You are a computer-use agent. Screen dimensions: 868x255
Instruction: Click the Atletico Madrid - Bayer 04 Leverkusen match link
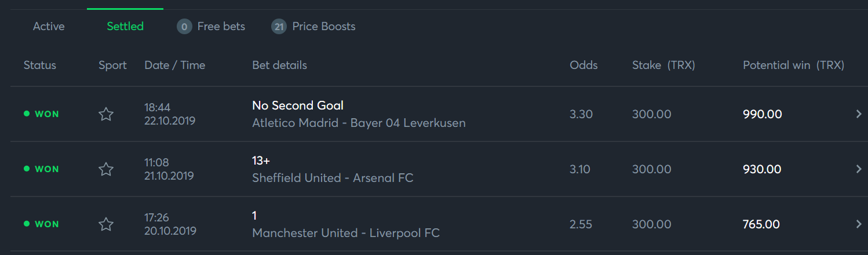[x=359, y=123]
